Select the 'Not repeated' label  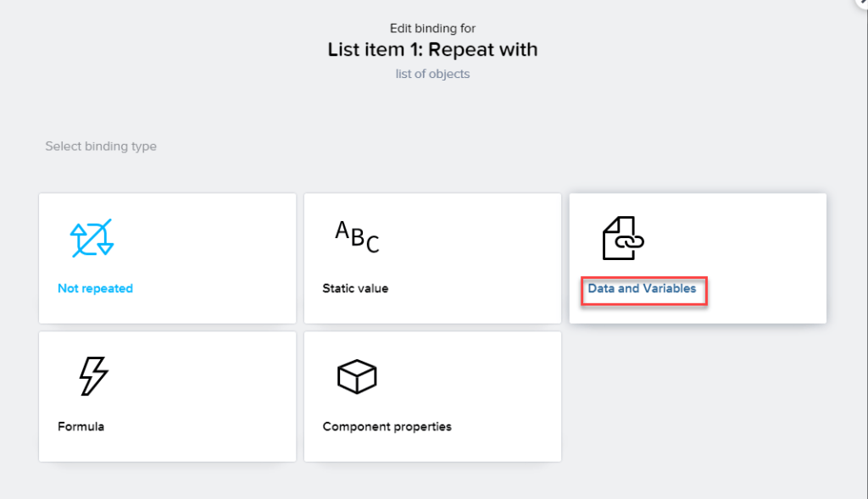click(95, 288)
